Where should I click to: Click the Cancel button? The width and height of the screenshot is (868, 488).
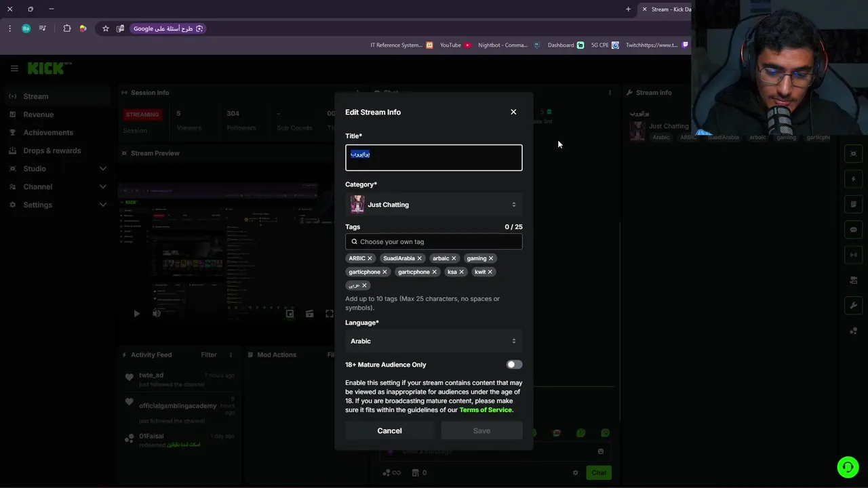pos(389,430)
